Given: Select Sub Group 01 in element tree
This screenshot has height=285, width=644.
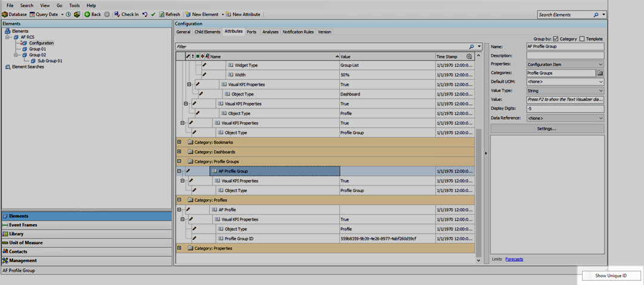Looking at the screenshot, I should [49, 61].
